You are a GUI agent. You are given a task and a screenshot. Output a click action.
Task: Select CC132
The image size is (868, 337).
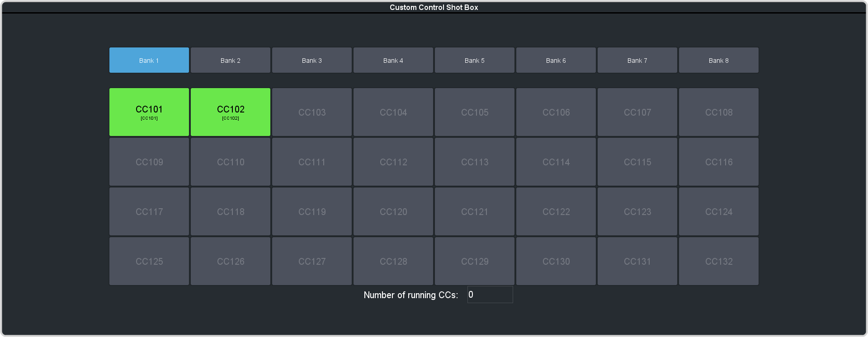719,261
